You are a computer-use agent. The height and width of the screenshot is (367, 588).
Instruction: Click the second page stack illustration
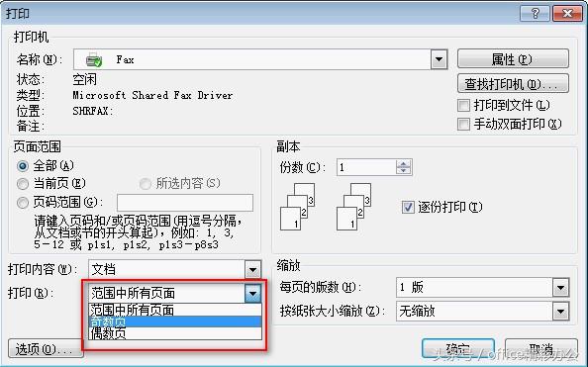pos(353,207)
